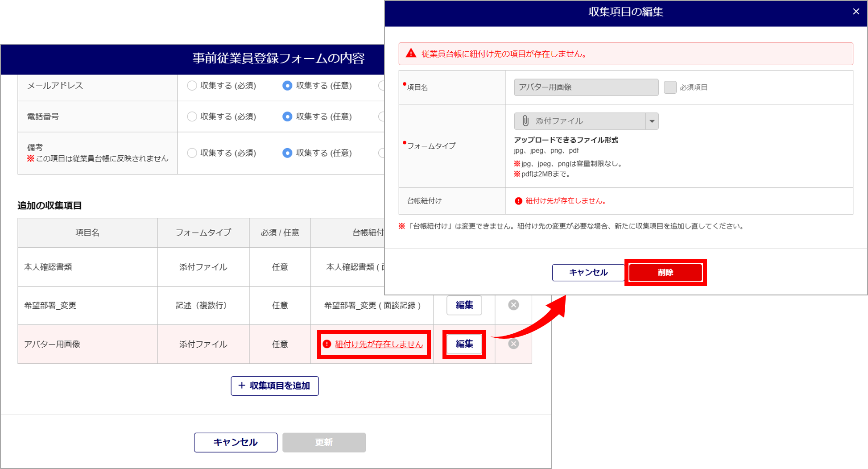Select 収集する (任意) for 備考
The image size is (868, 469).
[287, 153]
